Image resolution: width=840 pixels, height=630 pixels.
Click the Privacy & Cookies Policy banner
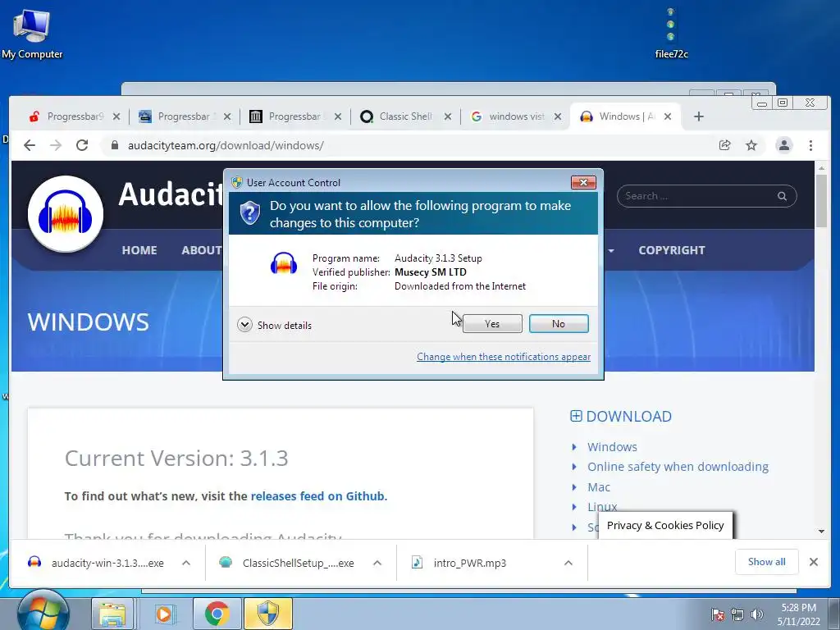pos(665,526)
